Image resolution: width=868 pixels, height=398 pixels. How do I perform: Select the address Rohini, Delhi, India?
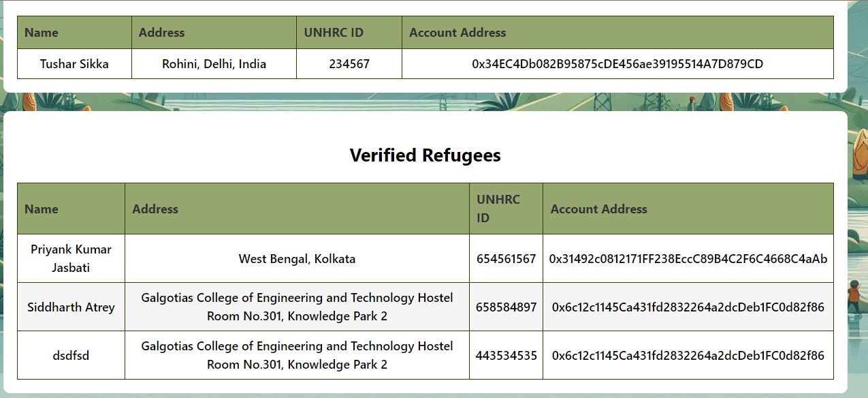tap(214, 64)
